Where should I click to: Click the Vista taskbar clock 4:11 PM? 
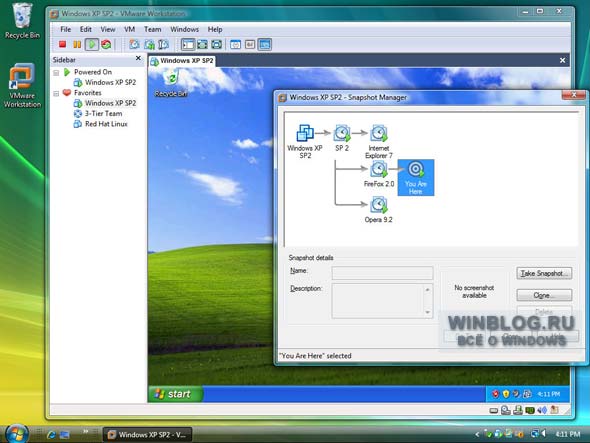coord(567,434)
